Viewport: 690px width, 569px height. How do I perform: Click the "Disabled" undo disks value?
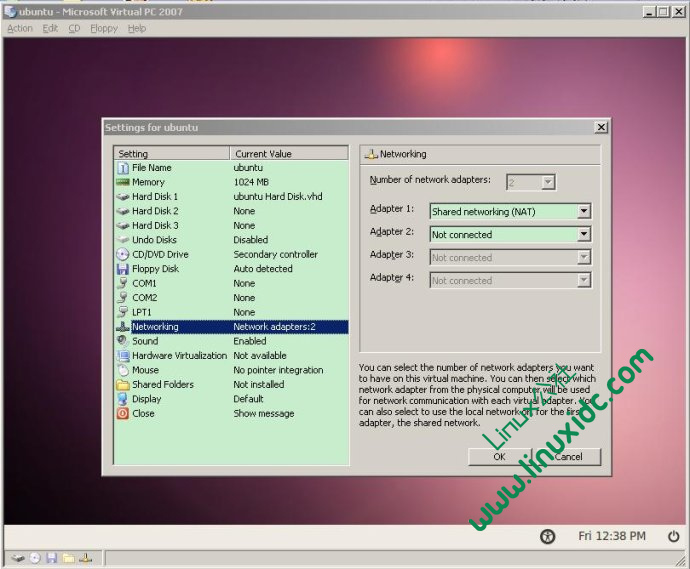pos(250,240)
